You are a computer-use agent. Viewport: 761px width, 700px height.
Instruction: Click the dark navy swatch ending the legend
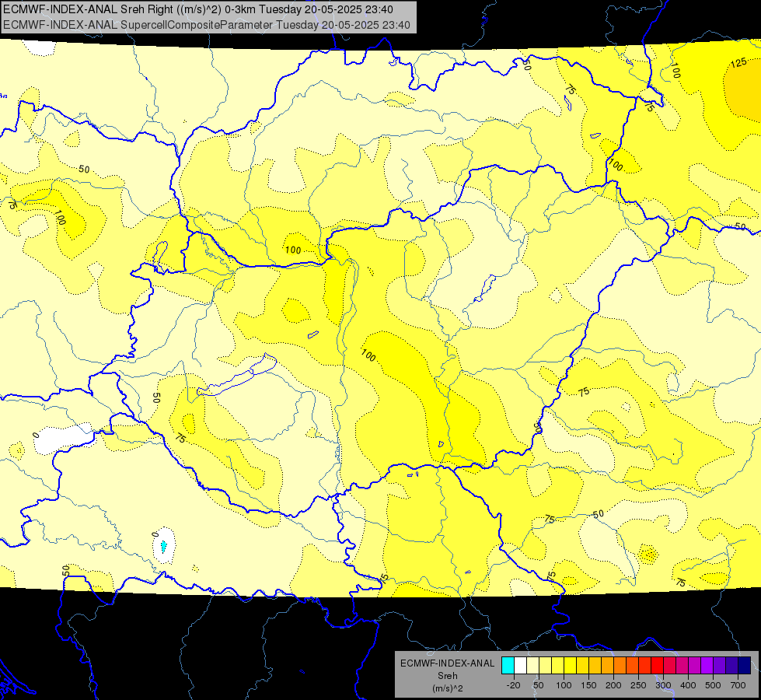tap(745, 665)
